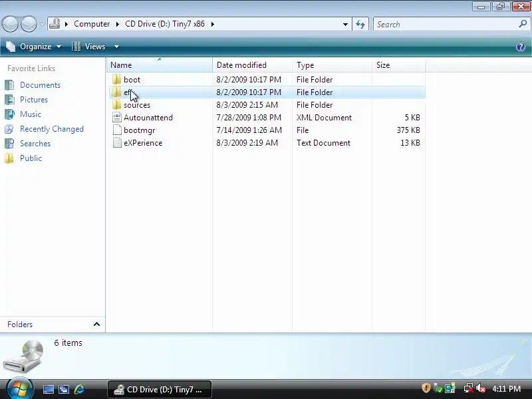The width and height of the screenshot is (532, 399).
Task: Click the muted volume tray icon
Action: pyautogui.click(x=481, y=388)
